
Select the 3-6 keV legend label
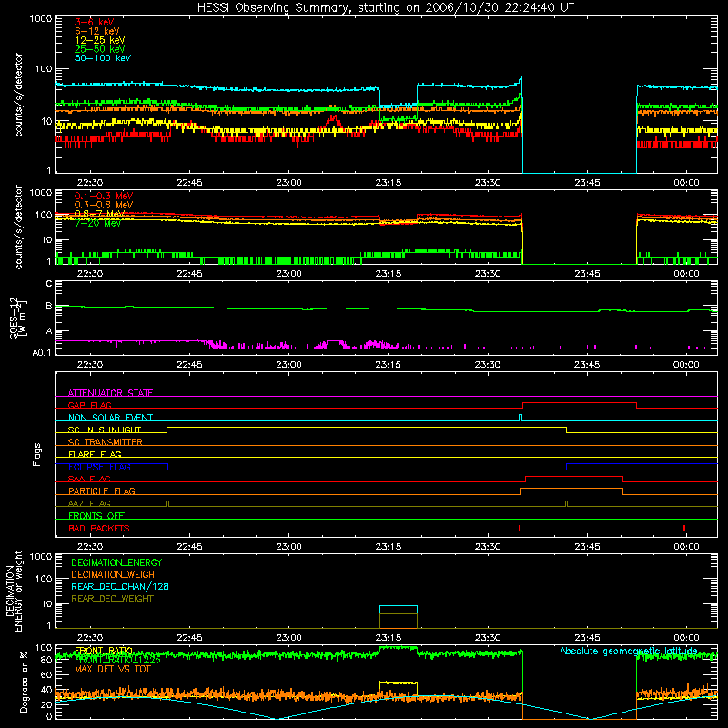point(95,22)
